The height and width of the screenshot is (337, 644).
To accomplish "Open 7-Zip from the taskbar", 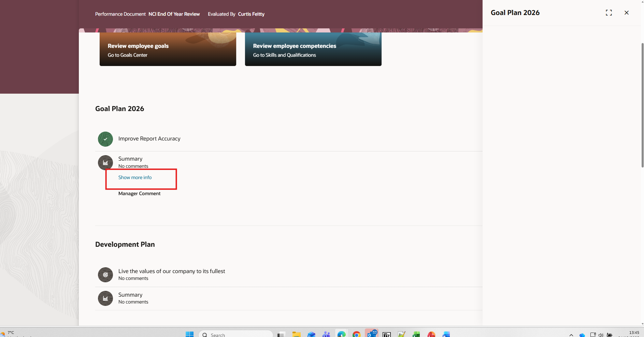I will coord(387,334).
